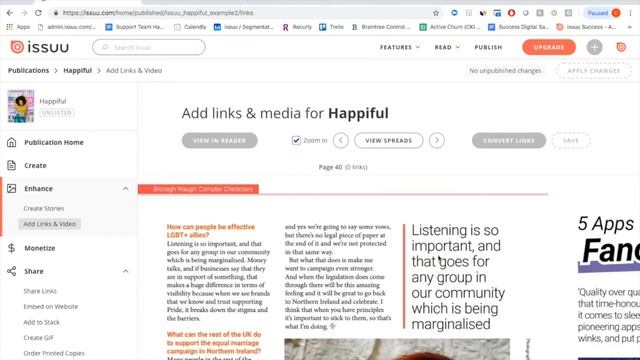Click the Monetize dollar icon
This screenshot has width=640, height=360.
(x=11, y=248)
